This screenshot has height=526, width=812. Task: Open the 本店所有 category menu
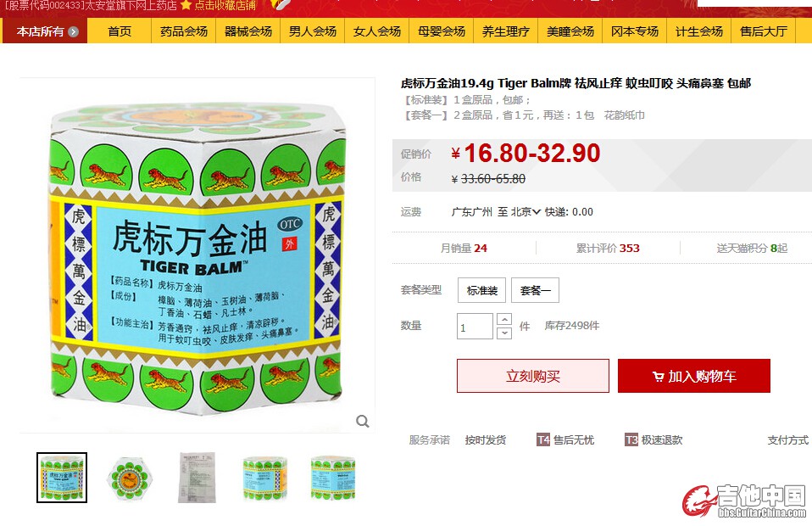tap(45, 31)
